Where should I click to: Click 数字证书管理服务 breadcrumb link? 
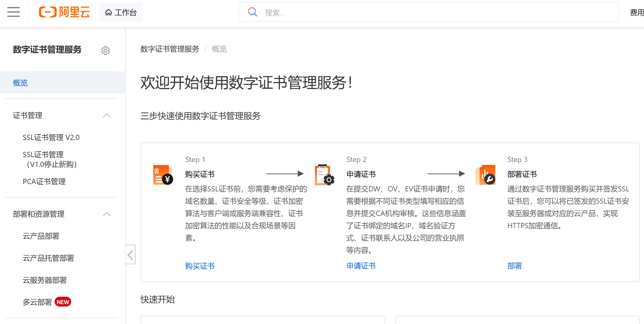click(170, 49)
